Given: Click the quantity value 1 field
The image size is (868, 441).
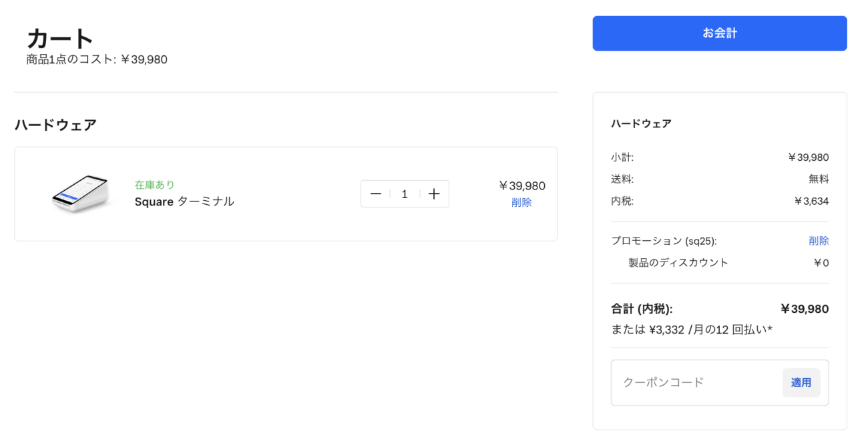Looking at the screenshot, I should click(405, 194).
